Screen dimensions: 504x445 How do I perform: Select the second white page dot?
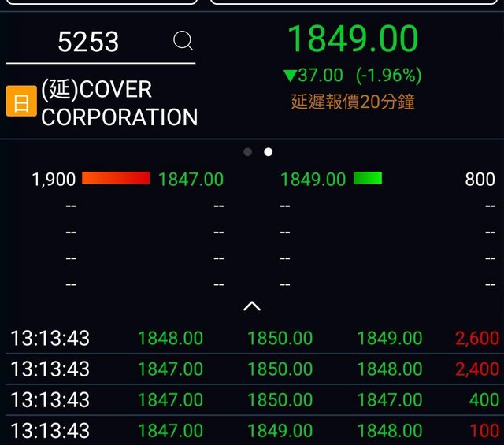tap(268, 152)
